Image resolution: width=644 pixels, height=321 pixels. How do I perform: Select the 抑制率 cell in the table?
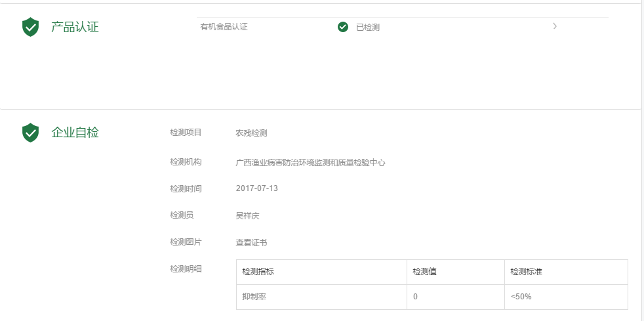(x=254, y=297)
